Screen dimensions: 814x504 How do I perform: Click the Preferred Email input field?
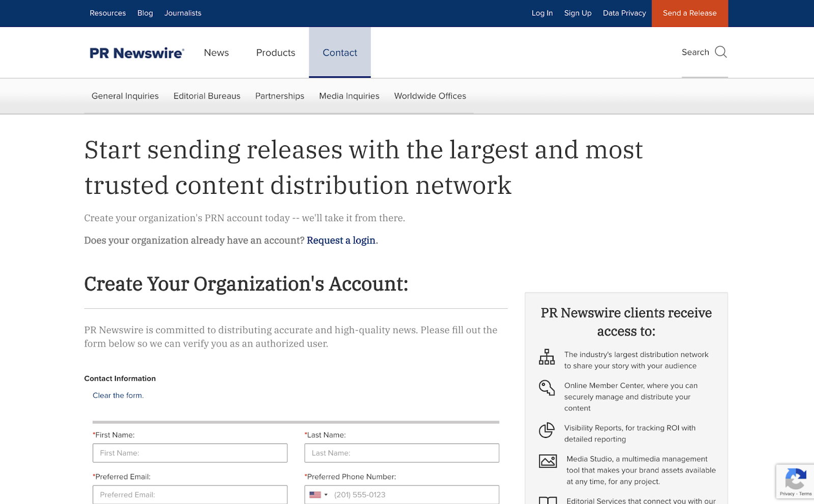(190, 494)
